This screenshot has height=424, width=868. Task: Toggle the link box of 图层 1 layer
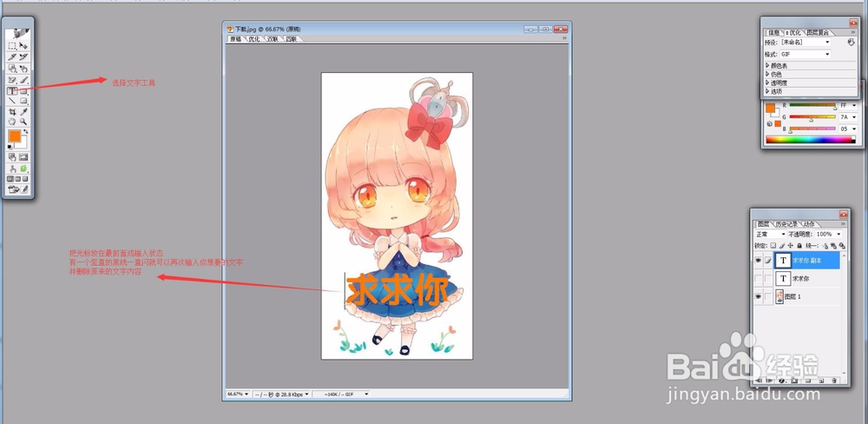coord(768,297)
